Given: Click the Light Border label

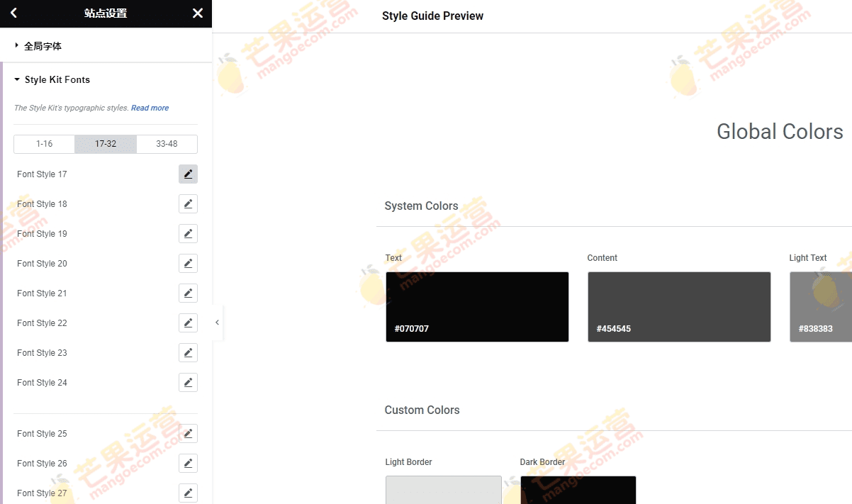Looking at the screenshot, I should [x=408, y=462].
